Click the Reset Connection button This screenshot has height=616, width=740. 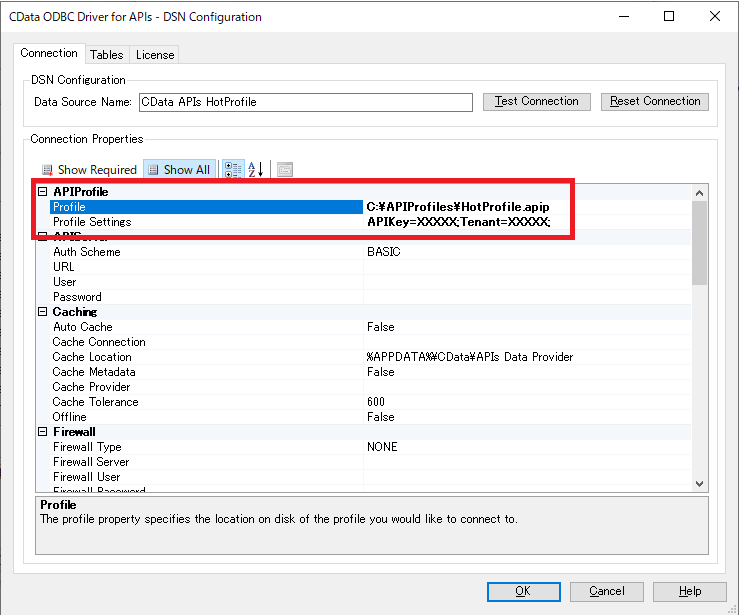pyautogui.click(x=655, y=101)
